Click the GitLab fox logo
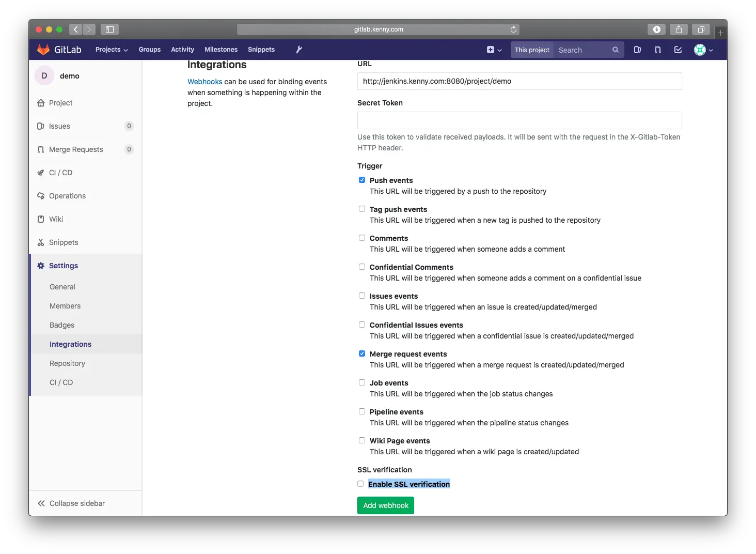The height and width of the screenshot is (554, 756). pyautogui.click(x=43, y=50)
